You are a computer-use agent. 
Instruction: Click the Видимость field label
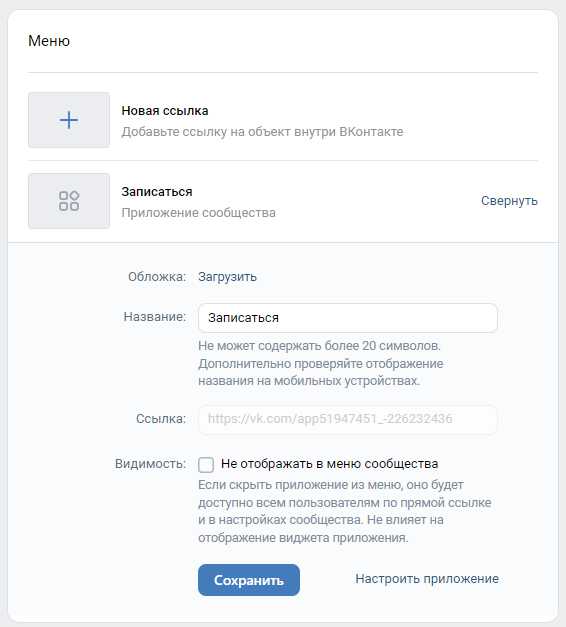click(150, 464)
